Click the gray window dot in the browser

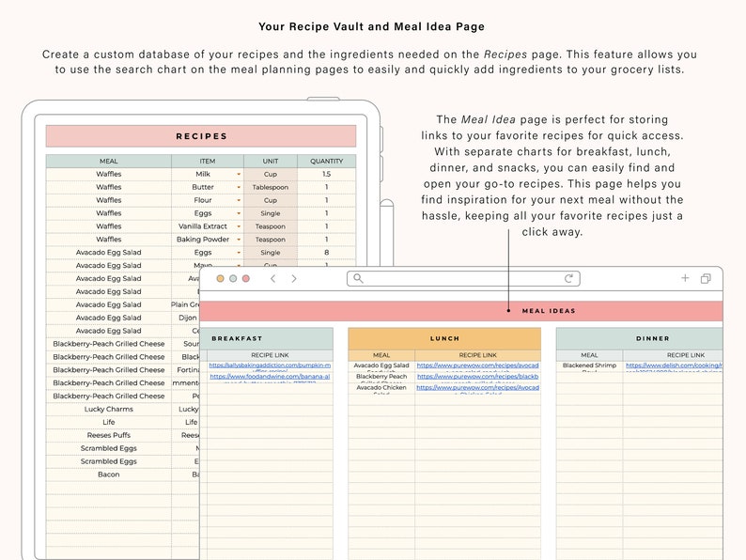pos(233,278)
